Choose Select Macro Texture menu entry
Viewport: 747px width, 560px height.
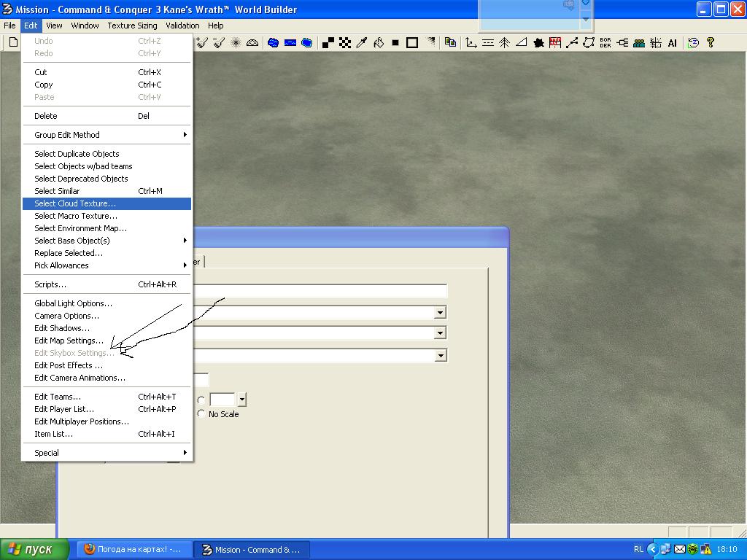107,216
